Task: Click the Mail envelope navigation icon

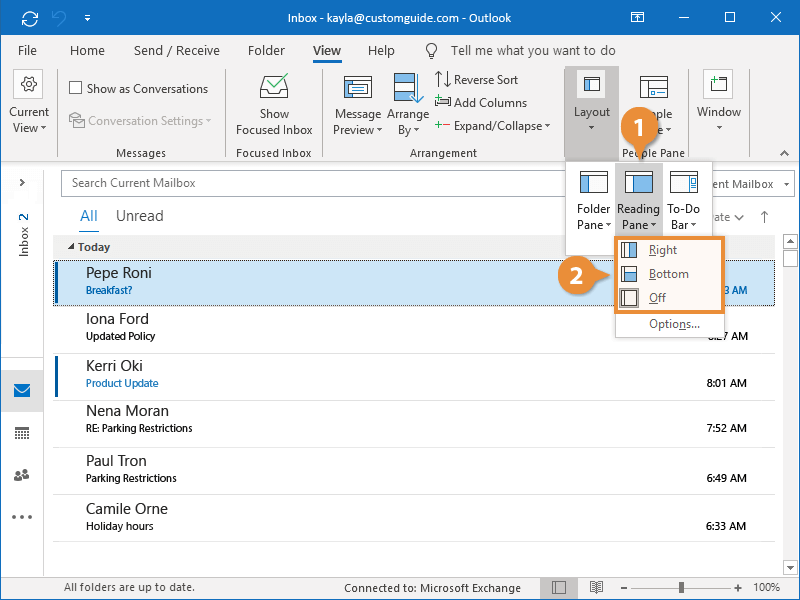Action: (22, 391)
